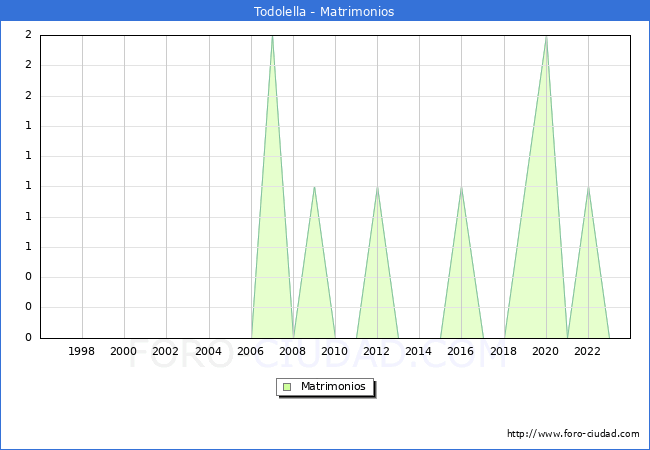Click the 2010 x-axis label
Image resolution: width=650 pixels, height=450 pixels.
click(335, 351)
